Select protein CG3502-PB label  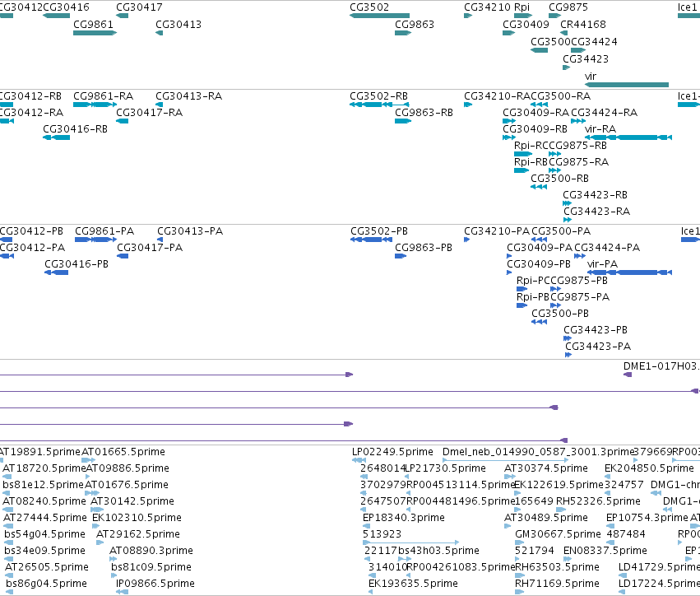tap(379, 231)
